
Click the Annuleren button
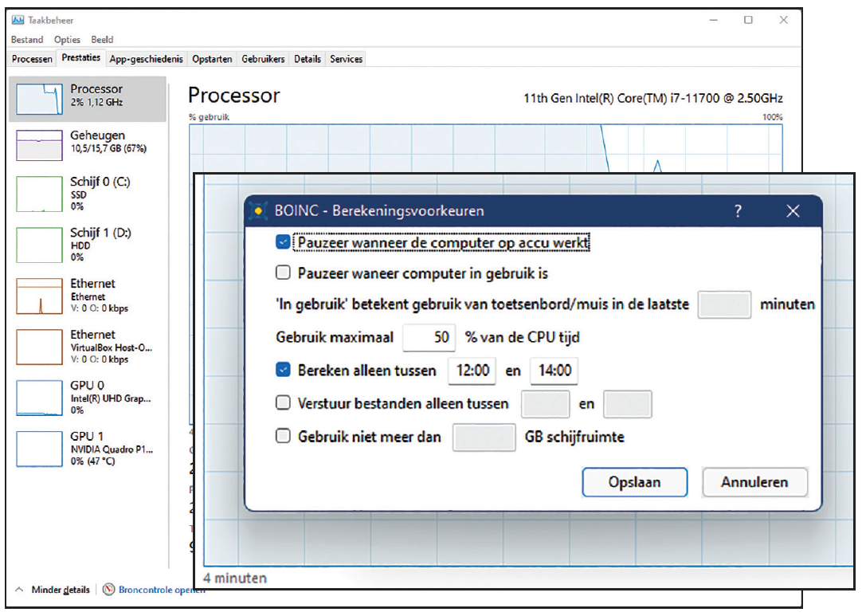tap(754, 482)
